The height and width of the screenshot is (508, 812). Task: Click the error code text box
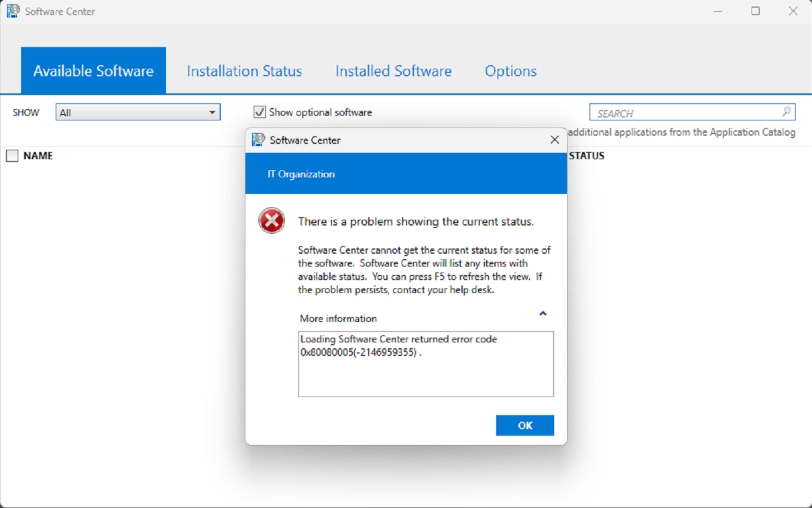click(x=426, y=364)
